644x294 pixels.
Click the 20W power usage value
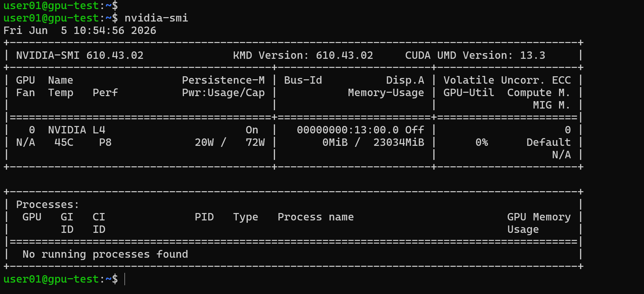204,142
